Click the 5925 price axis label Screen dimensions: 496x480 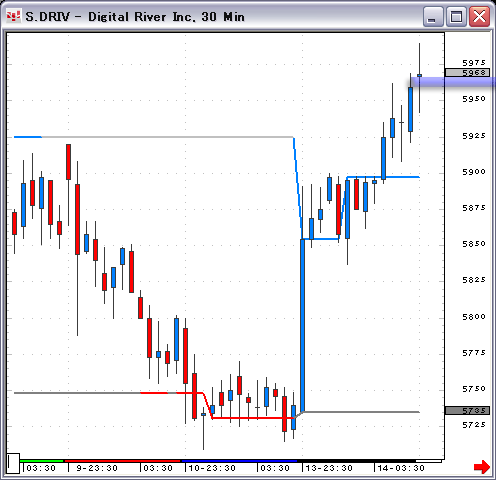click(x=474, y=136)
